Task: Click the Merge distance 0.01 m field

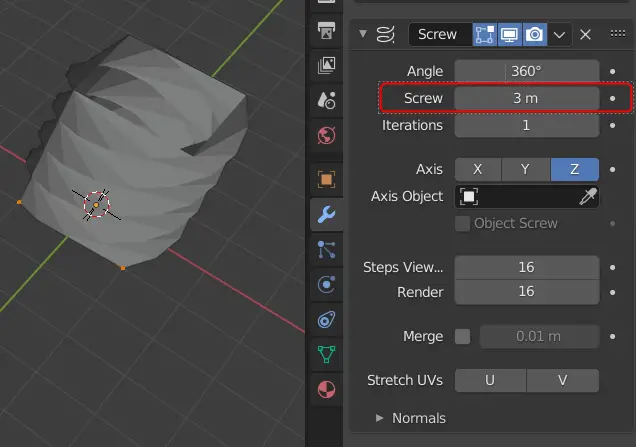Action: point(539,336)
